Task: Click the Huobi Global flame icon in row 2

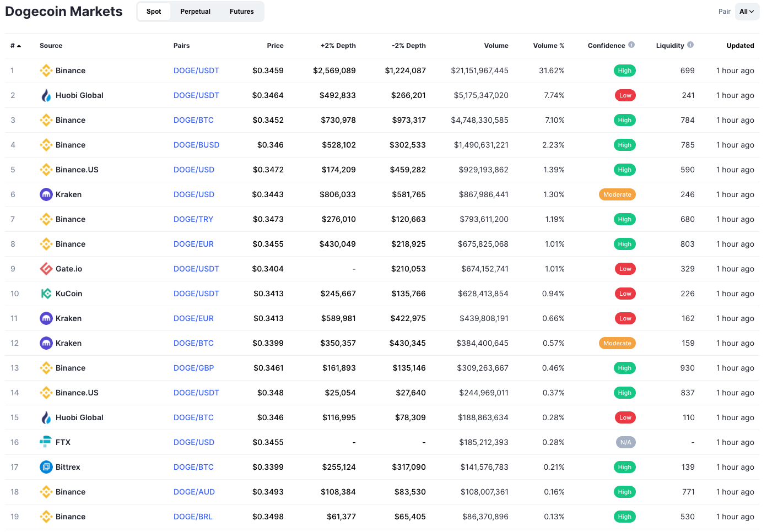Action: [46, 95]
